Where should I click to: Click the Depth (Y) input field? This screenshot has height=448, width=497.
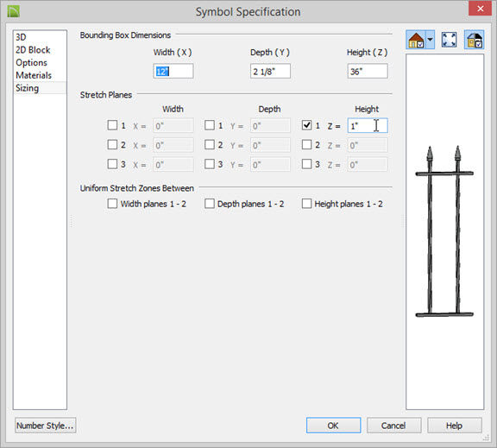point(270,72)
